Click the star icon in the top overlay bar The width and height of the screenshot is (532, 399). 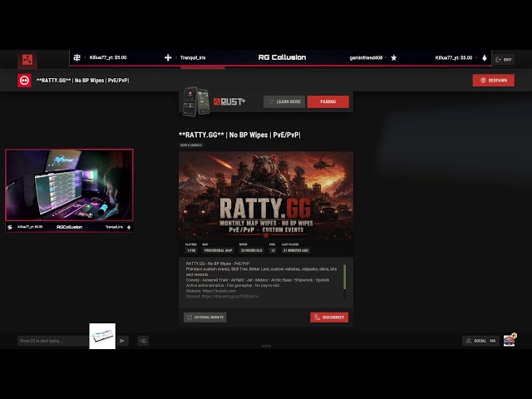393,57
